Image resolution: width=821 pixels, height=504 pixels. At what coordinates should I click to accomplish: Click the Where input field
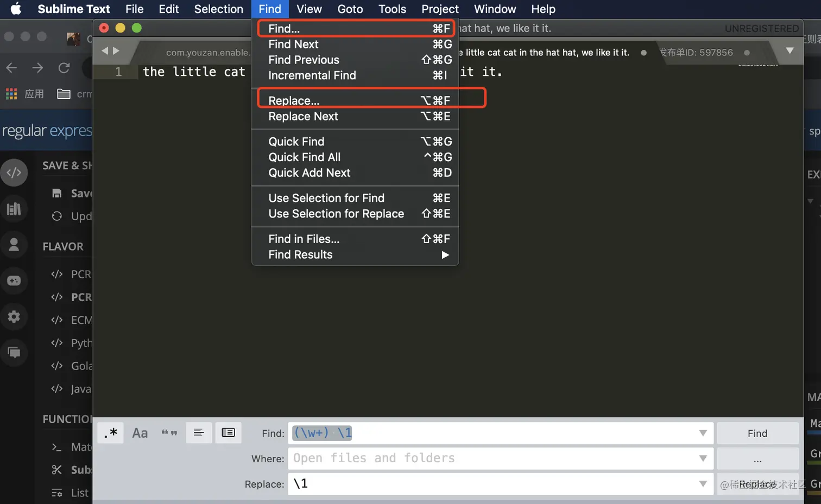click(x=501, y=458)
